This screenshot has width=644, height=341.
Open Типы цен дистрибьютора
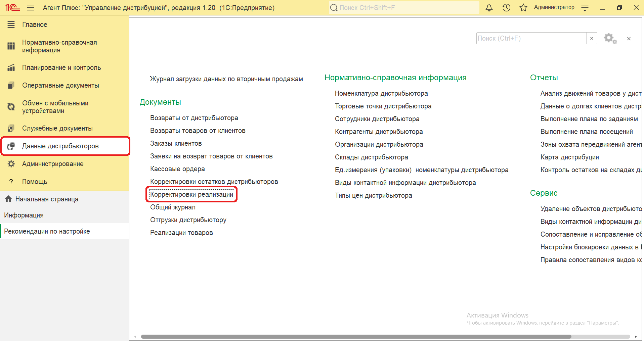[374, 195]
